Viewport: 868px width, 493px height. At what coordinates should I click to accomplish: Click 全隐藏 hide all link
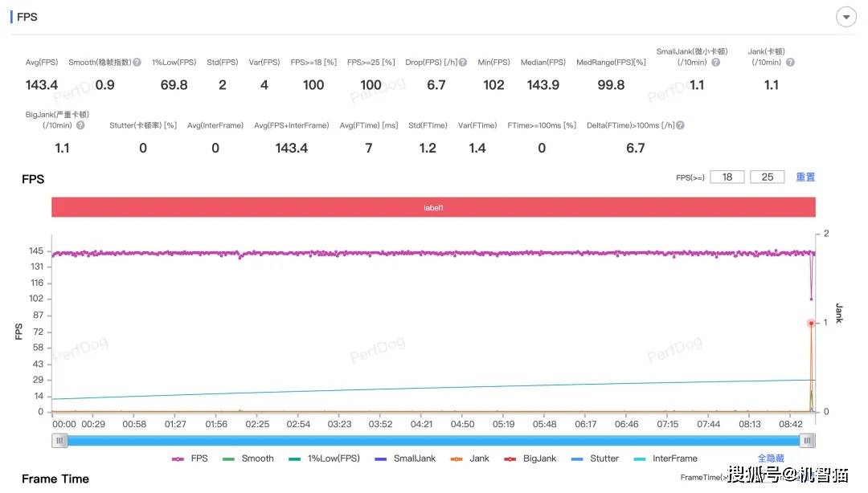pyautogui.click(x=771, y=458)
